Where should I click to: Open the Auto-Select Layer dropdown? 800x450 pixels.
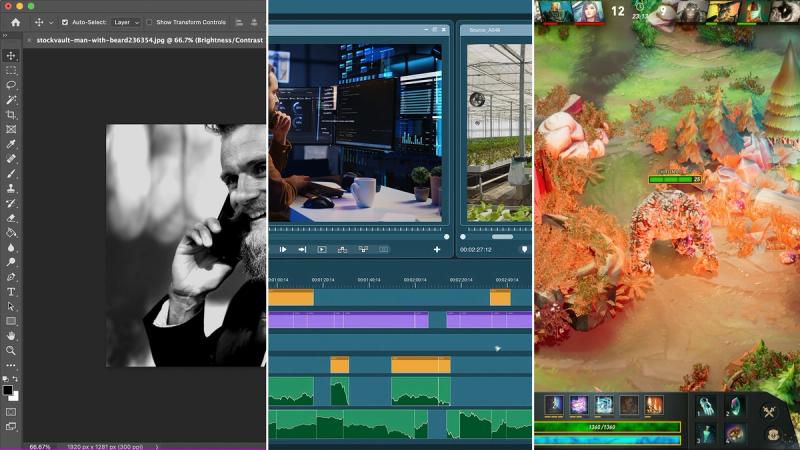pyautogui.click(x=126, y=22)
